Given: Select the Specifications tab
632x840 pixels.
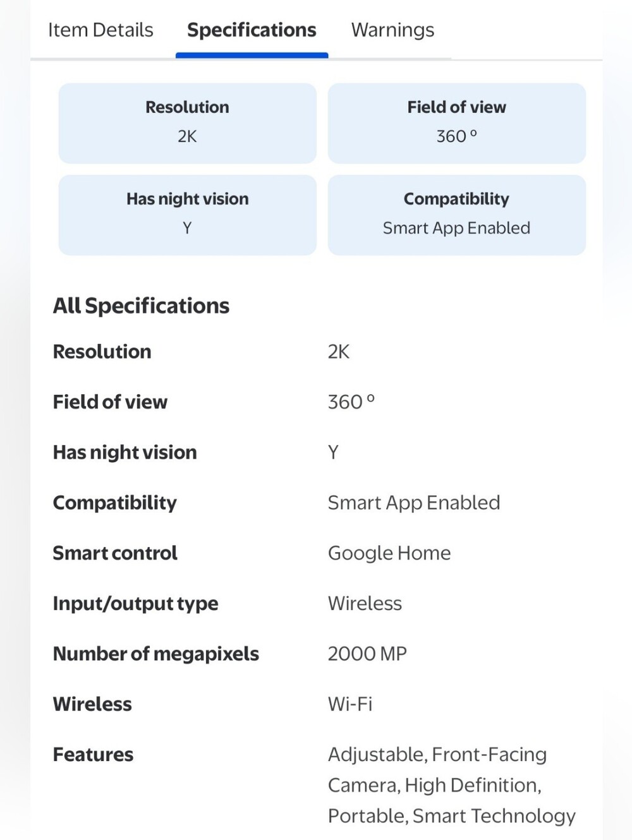Looking at the screenshot, I should pyautogui.click(x=252, y=30).
